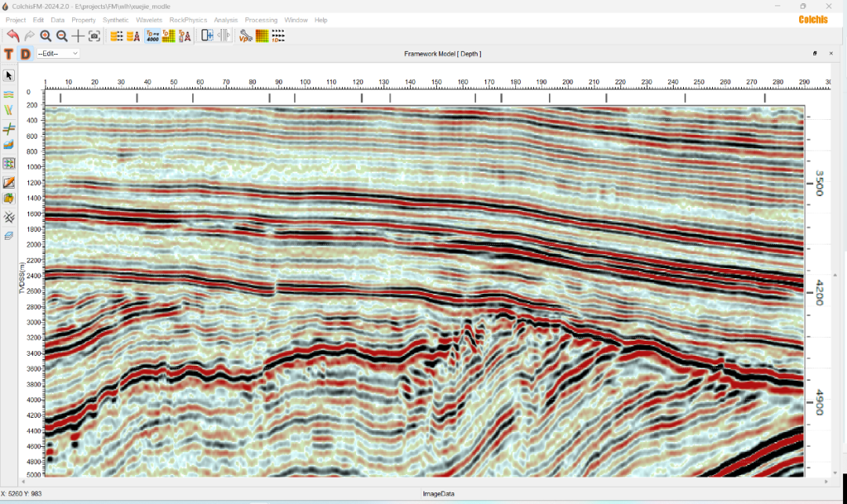Open the RockPhysics menu
The width and height of the screenshot is (847, 504).
pyautogui.click(x=187, y=20)
